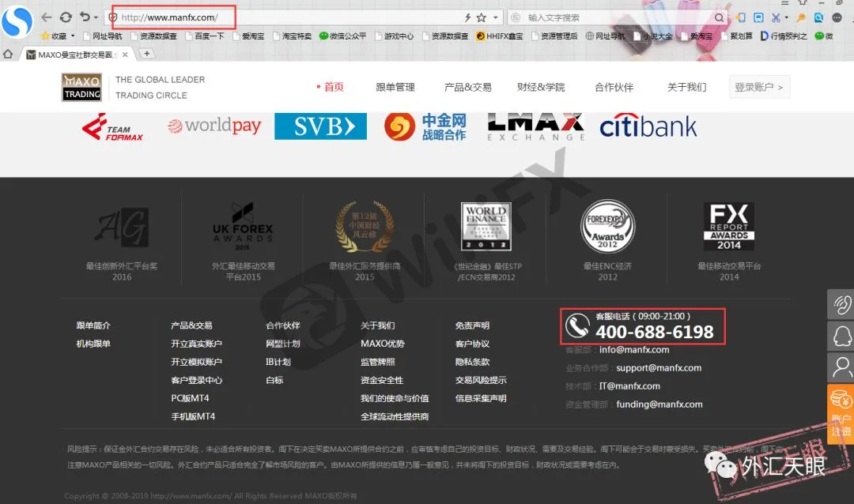
Task: Reload the page with the refresh icon
Action: (x=66, y=17)
